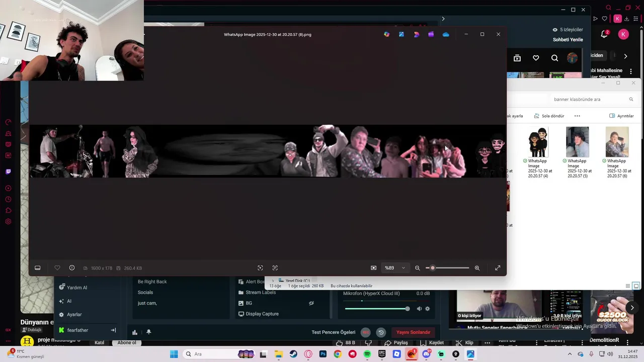Click Test Pencere Öğeleri
644x362 pixels.
click(x=333, y=332)
